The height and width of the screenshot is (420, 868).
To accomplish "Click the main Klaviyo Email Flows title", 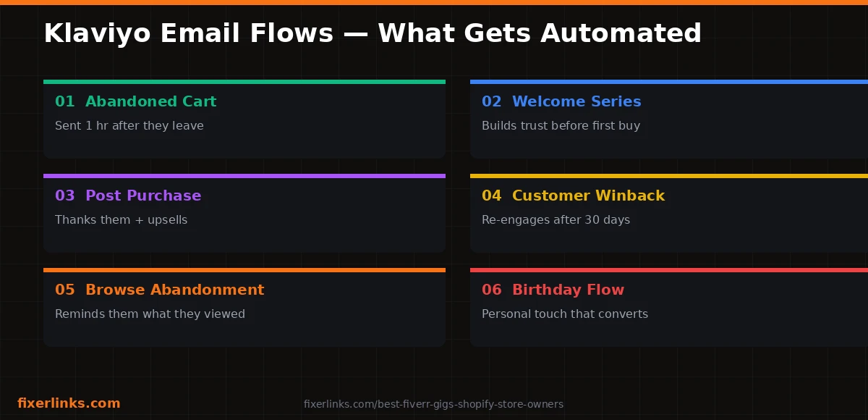I will [373, 34].
